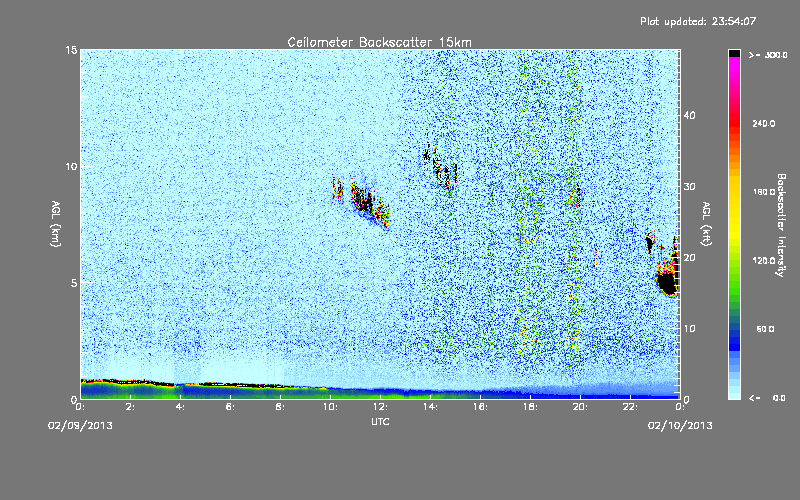This screenshot has width=800, height=500.
Task: Click the 5 km tick label
Action: (x=74, y=283)
